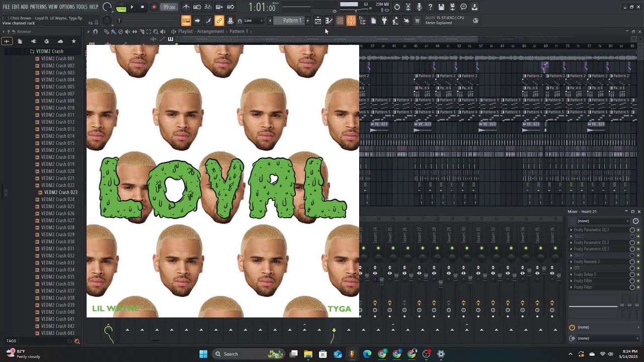Viewport: 644px width, 362px height.
Task: Toggle the countdown before recording (3 2 1) button
Action: [x=208, y=7]
